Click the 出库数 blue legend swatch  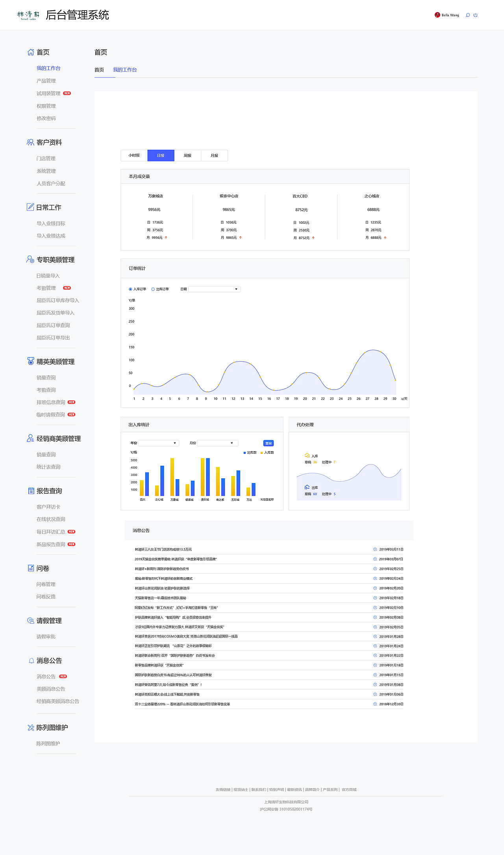point(245,453)
